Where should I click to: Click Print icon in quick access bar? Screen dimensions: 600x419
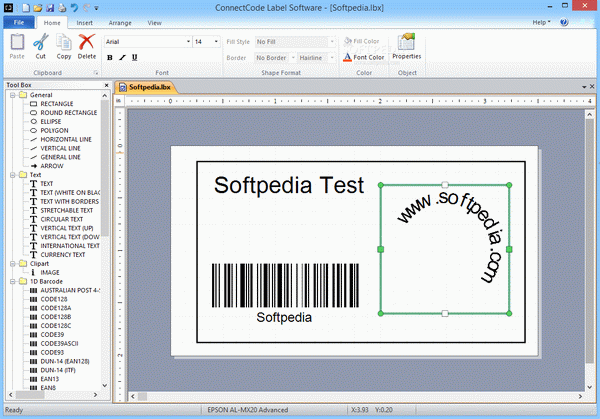tap(62, 7)
